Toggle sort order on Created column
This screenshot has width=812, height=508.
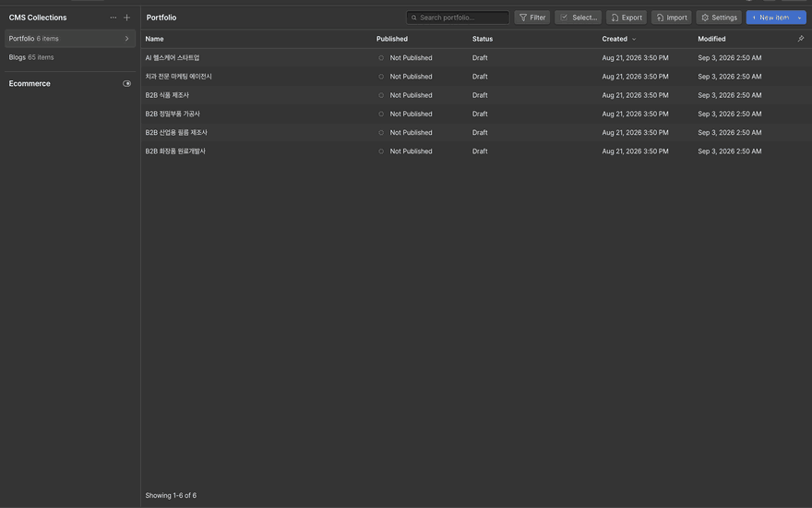(619, 39)
